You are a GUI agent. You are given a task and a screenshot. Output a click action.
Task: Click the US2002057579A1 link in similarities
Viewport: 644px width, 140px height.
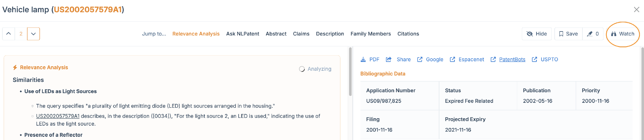[58, 116]
